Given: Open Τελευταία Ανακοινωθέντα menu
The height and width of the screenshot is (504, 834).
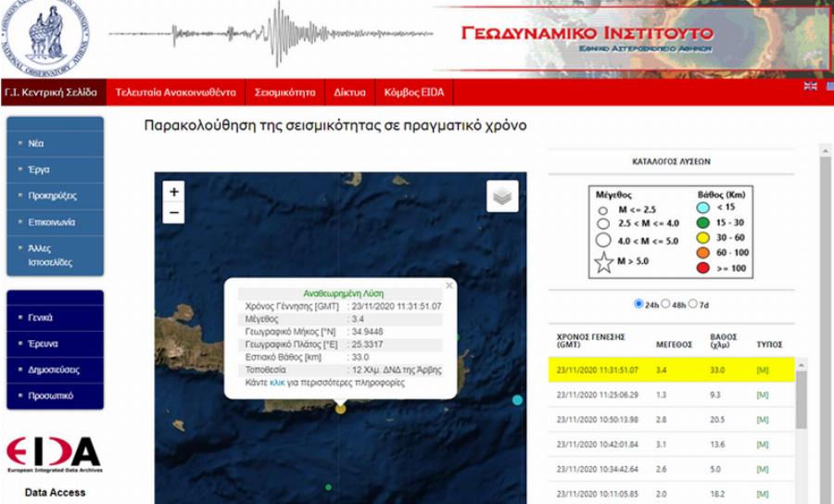Looking at the screenshot, I should pyautogui.click(x=175, y=92).
